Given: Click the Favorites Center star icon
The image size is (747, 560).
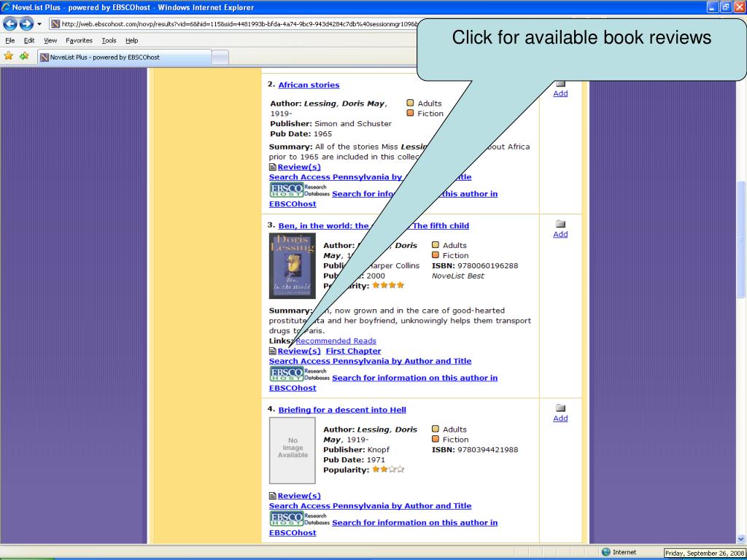Looking at the screenshot, I should coord(9,56).
